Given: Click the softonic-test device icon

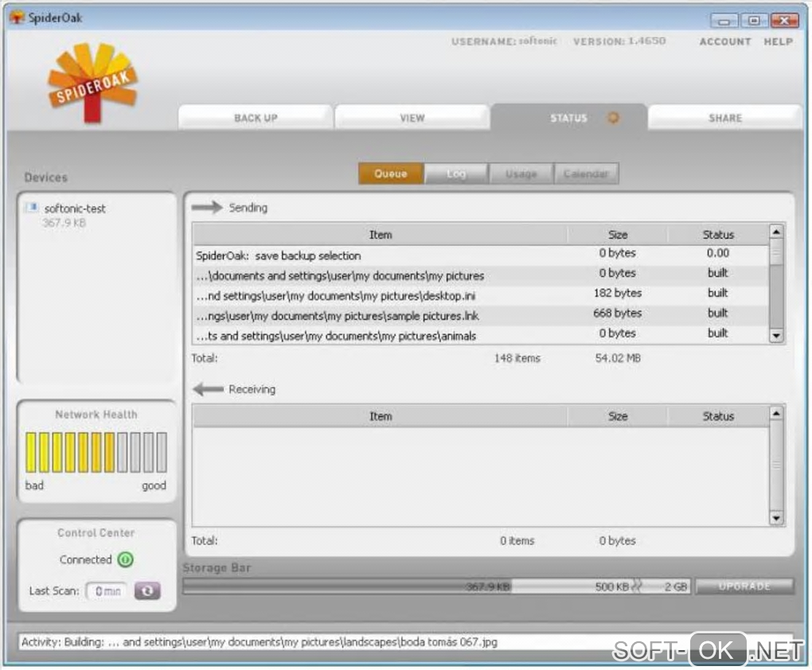Looking at the screenshot, I should [32, 208].
